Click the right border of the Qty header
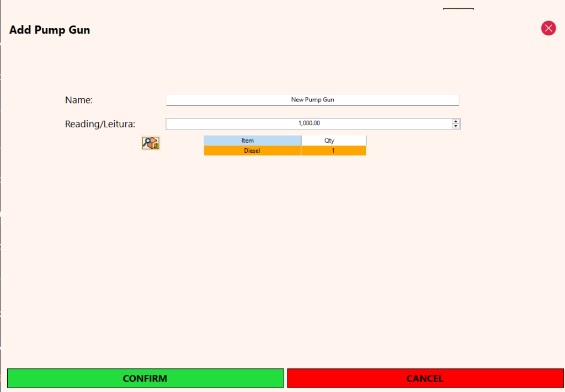 pos(366,141)
